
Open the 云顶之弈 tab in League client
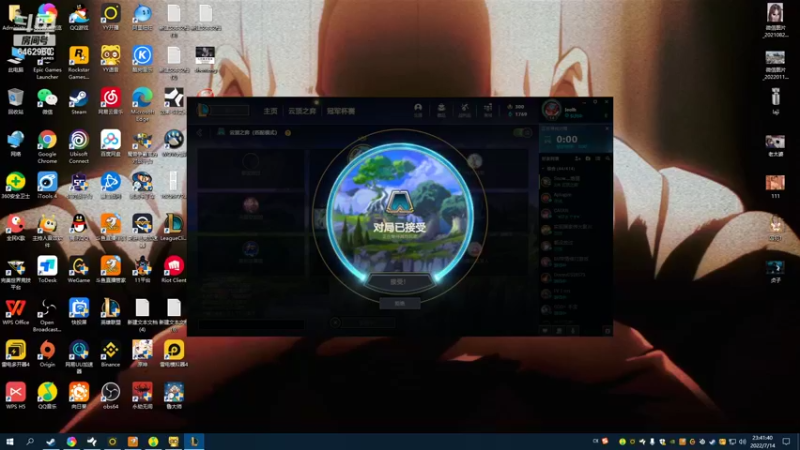[302, 111]
